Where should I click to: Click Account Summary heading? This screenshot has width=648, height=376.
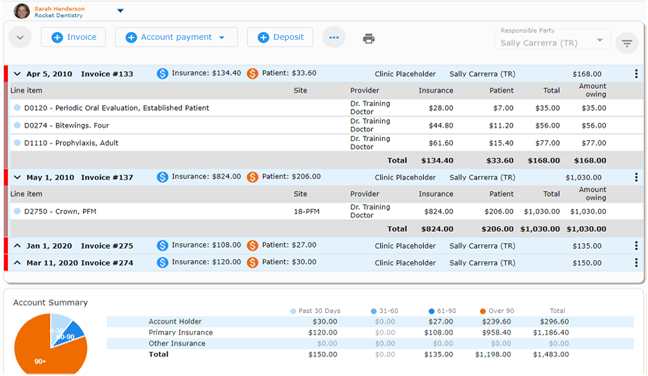(50, 302)
